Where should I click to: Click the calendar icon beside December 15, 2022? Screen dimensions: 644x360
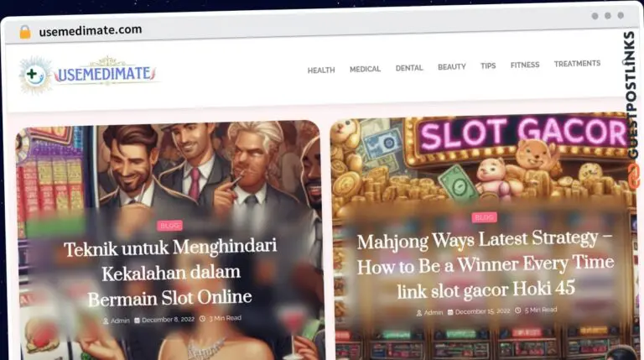point(450,312)
